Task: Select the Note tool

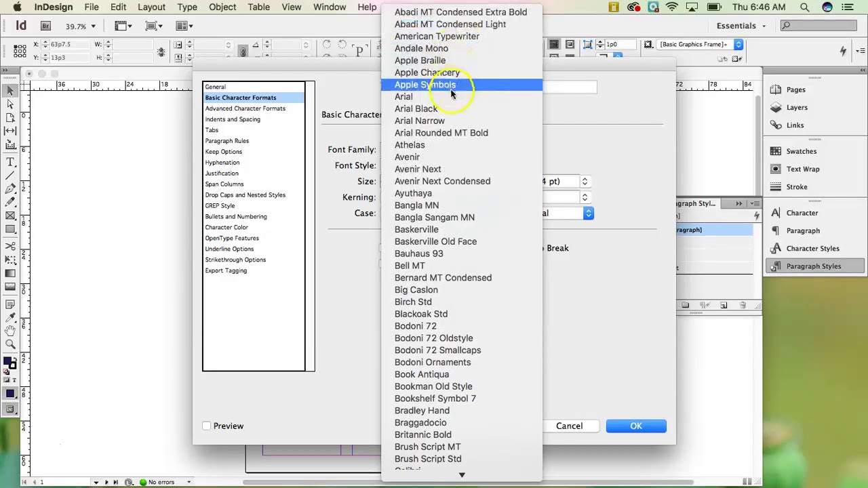Action: (10, 304)
